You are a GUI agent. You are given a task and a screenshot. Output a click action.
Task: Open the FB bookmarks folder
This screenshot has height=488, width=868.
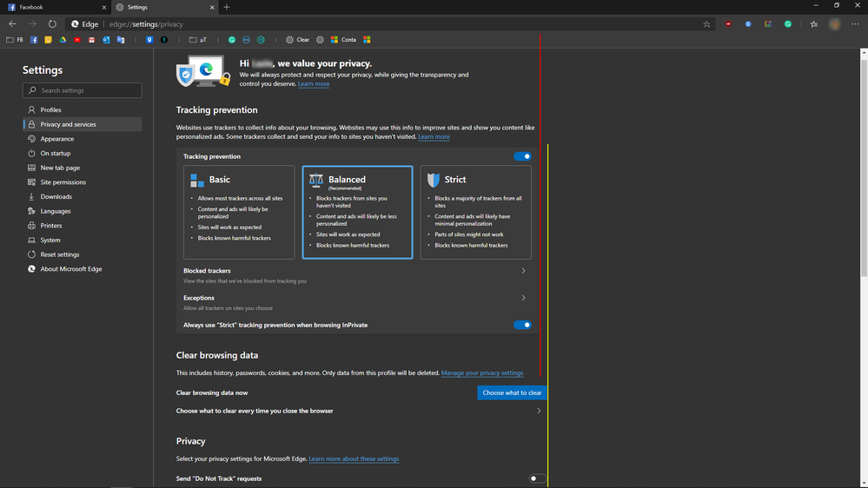point(15,40)
